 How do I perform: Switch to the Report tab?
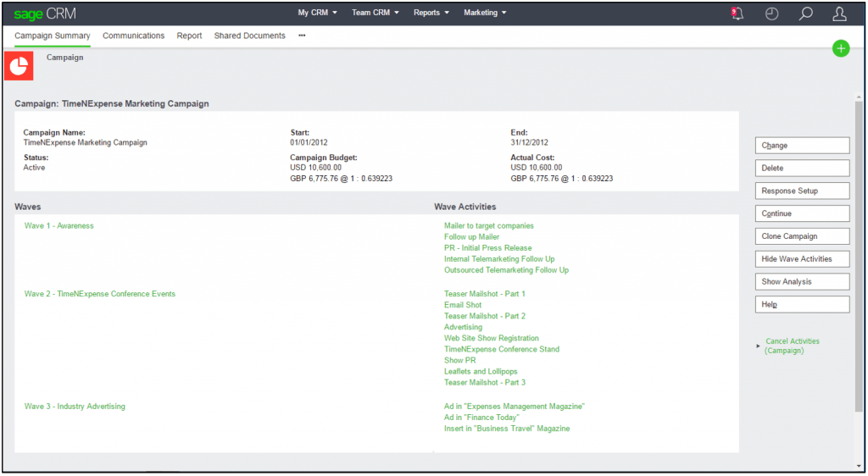pos(189,36)
